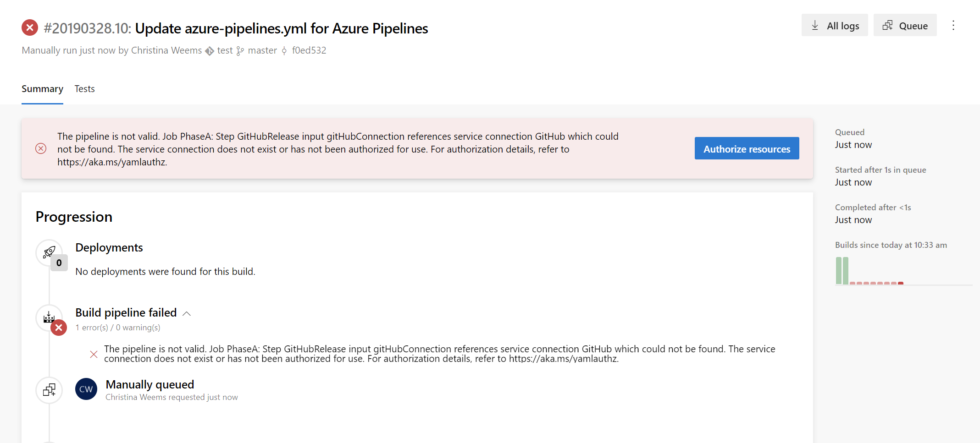Switch to the Tests tab

click(x=84, y=89)
